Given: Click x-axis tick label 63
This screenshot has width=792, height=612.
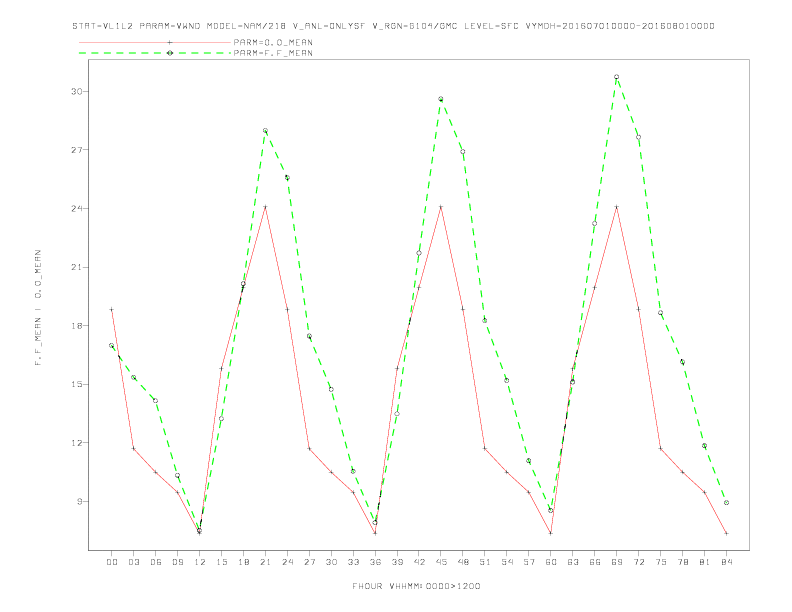Looking at the screenshot, I should click(573, 562).
